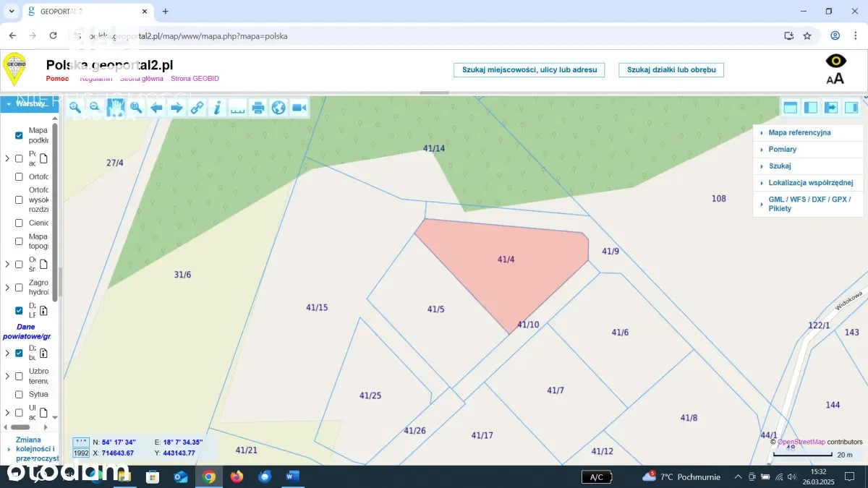
Task: Open Microsoft Word from the taskbar
Action: point(292,476)
